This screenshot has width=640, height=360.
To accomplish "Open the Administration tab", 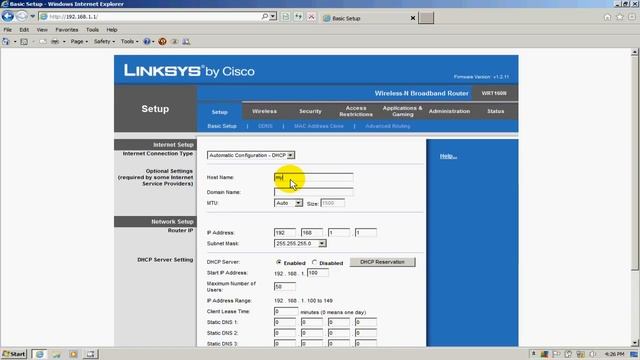I will pos(449,111).
